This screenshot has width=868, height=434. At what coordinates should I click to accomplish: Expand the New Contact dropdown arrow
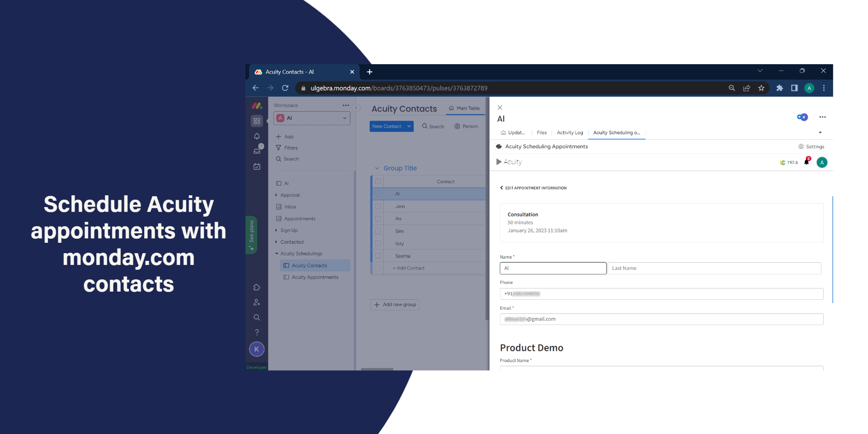point(409,127)
